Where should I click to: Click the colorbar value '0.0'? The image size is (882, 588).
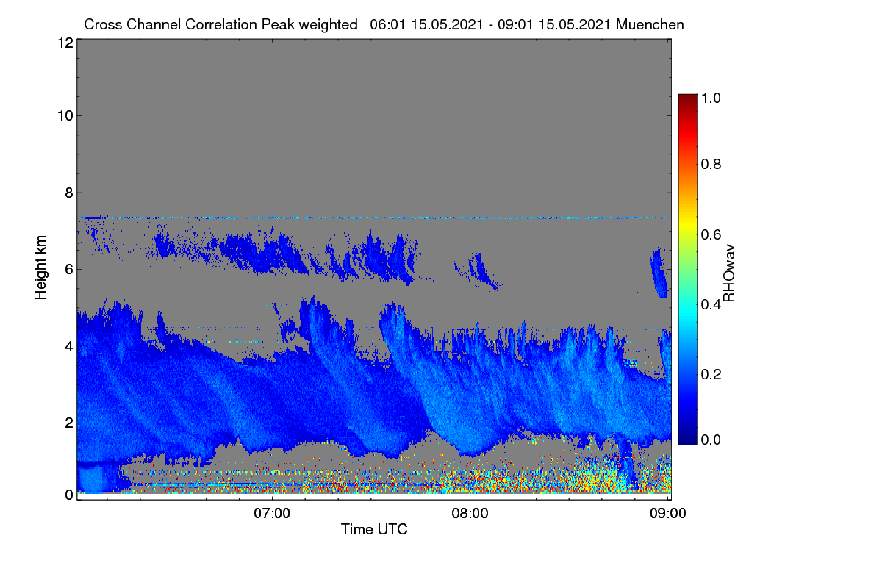pyautogui.click(x=711, y=440)
